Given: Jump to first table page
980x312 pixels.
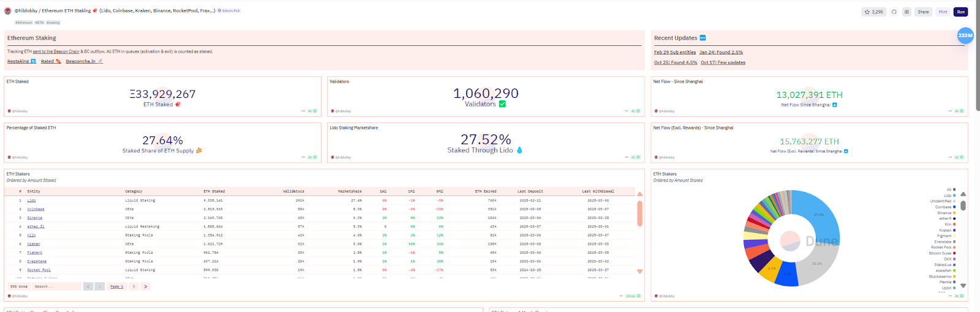Looking at the screenshot, I should [88, 286].
